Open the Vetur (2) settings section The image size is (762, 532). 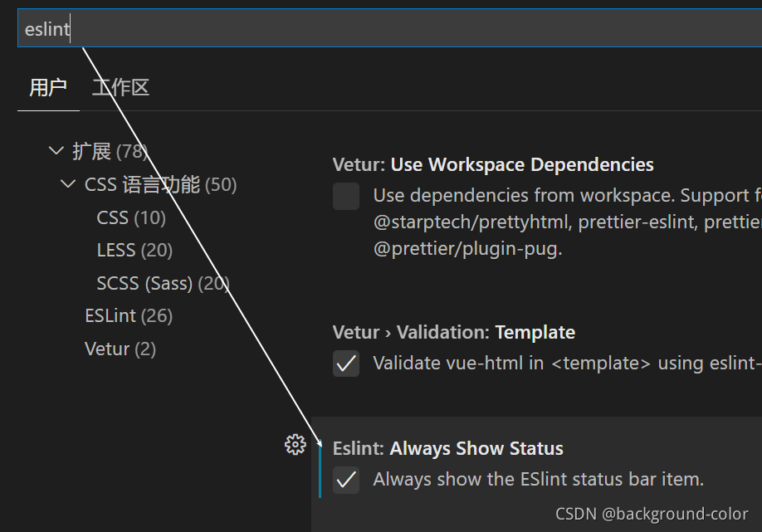pos(120,349)
